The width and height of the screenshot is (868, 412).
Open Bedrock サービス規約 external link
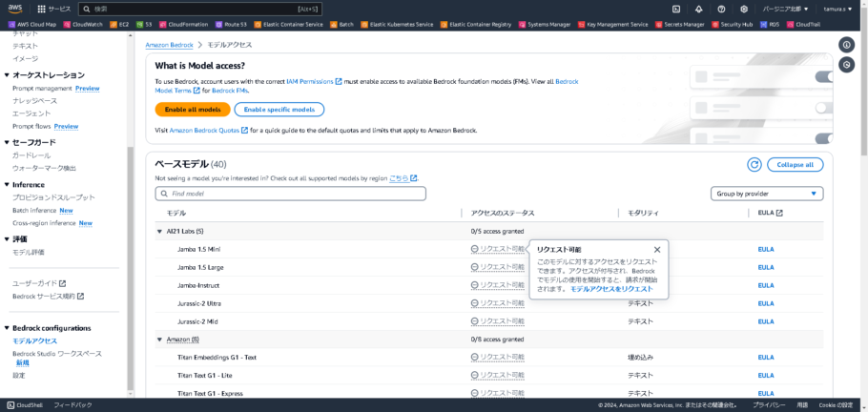[48, 297]
